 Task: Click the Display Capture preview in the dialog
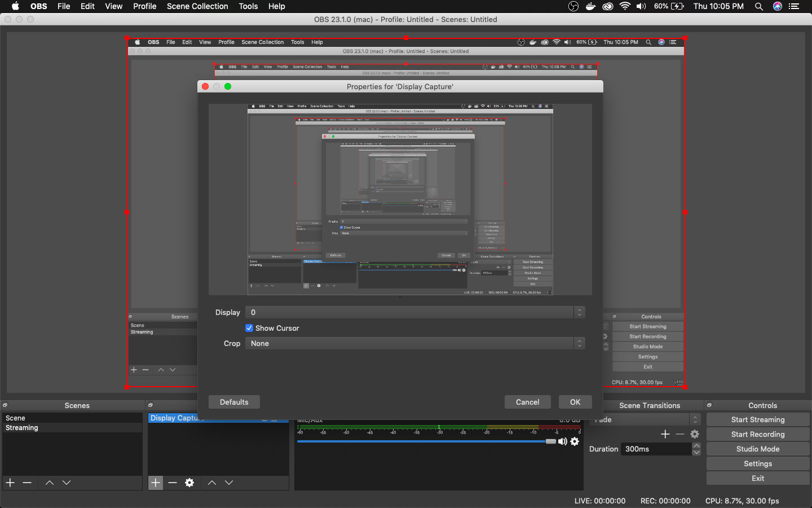coord(400,199)
